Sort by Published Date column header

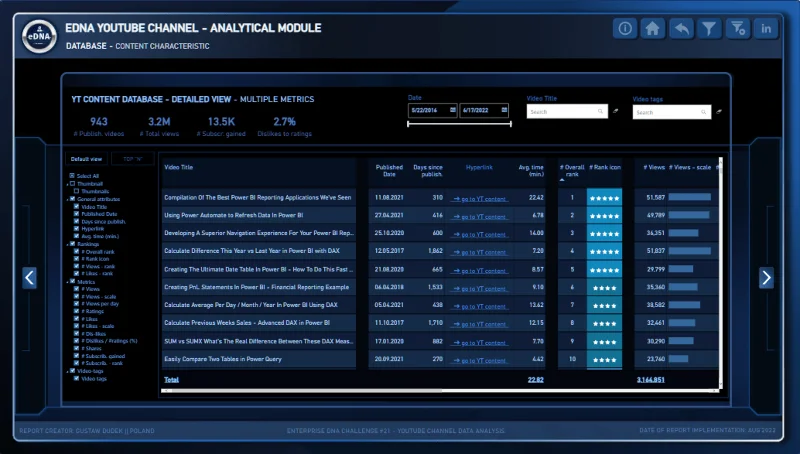(x=389, y=171)
